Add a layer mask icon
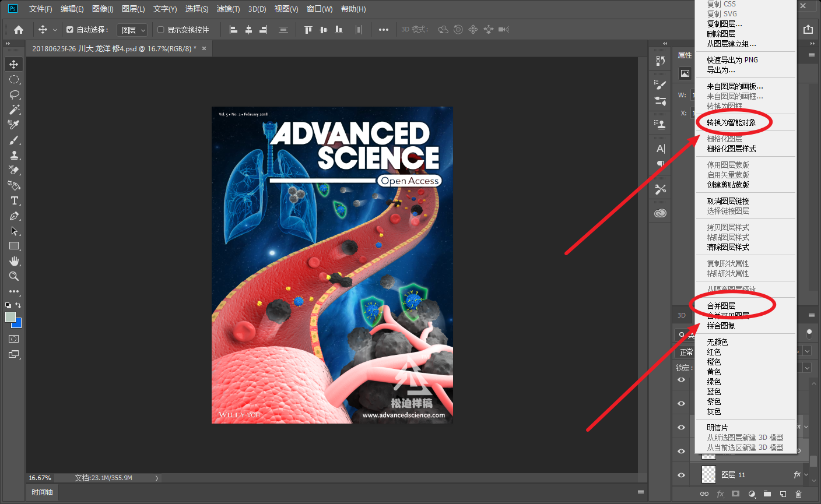This screenshot has height=504, width=821. pyautogui.click(x=736, y=494)
